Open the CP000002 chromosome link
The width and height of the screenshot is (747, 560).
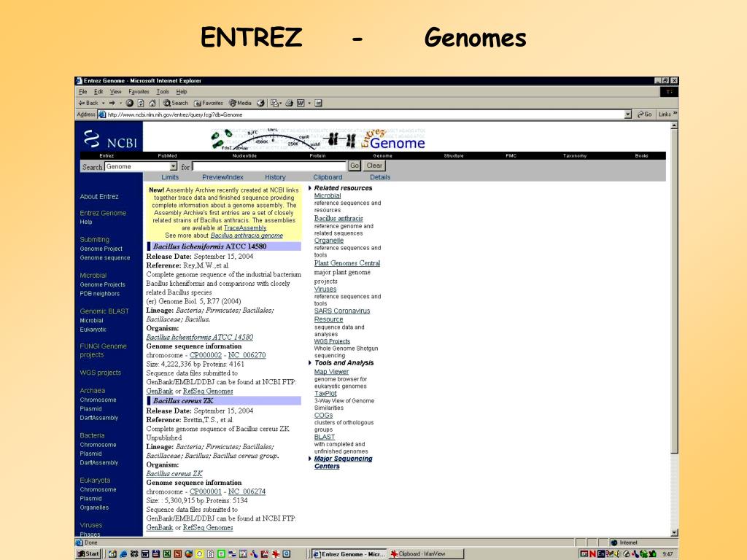[x=205, y=355]
